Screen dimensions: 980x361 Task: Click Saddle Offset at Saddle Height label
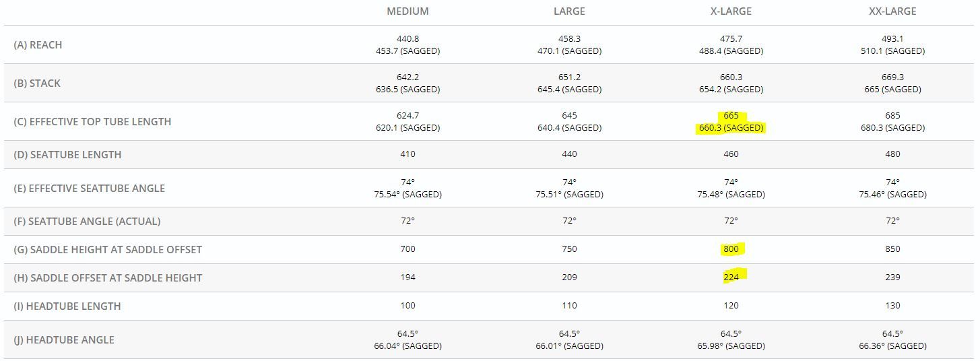pos(108,278)
